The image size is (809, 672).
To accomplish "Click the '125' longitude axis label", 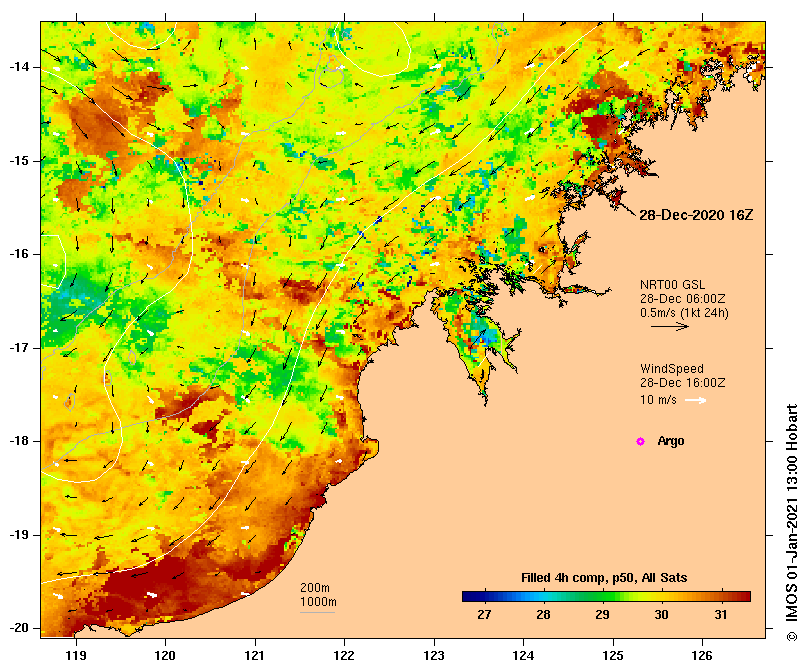I will coord(613,656).
